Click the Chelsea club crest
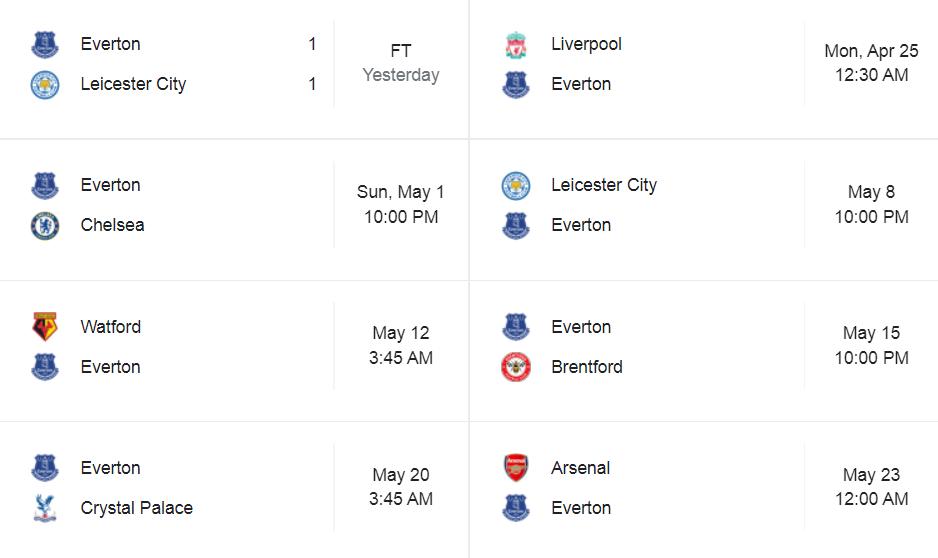Viewport: 938px width, 558px height. 45,225
